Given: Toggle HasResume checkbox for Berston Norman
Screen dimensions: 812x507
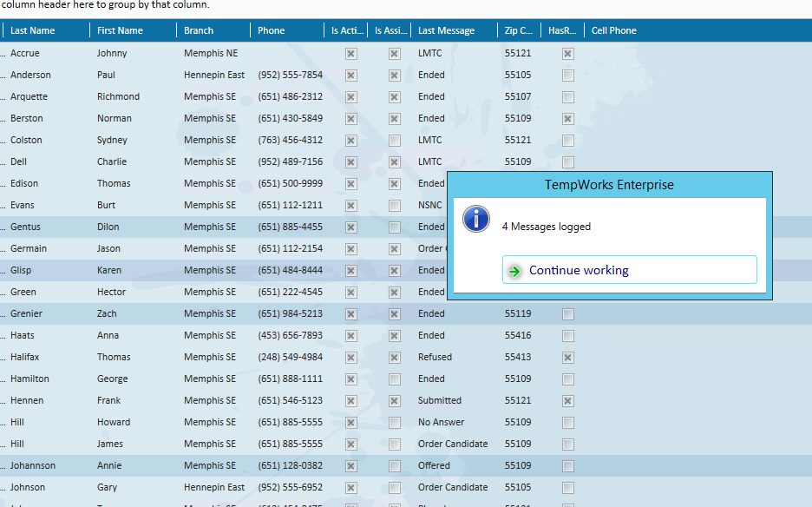Looking at the screenshot, I should pyautogui.click(x=568, y=119).
